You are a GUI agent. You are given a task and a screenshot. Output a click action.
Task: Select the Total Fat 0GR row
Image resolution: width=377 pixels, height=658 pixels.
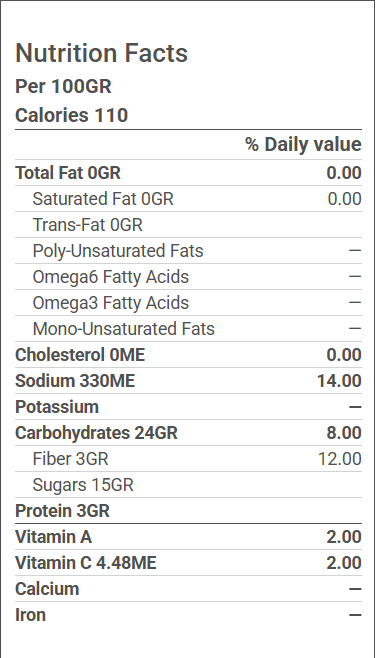pos(188,173)
